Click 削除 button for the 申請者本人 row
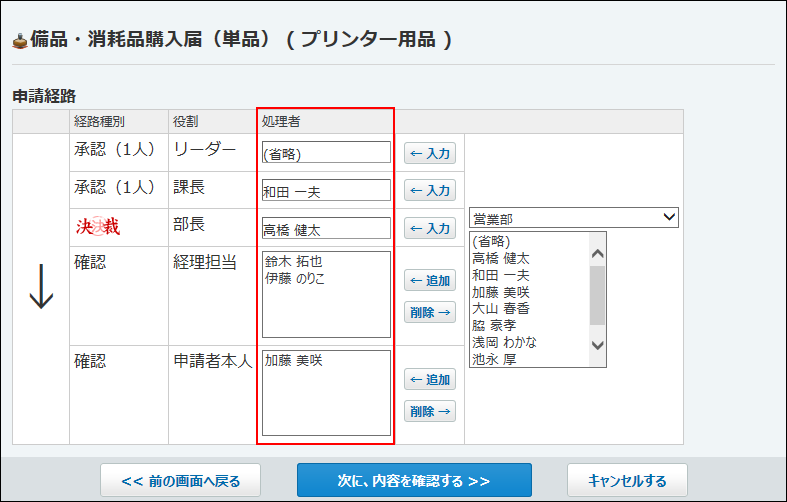Viewport: 787px width, 502px height. point(430,411)
